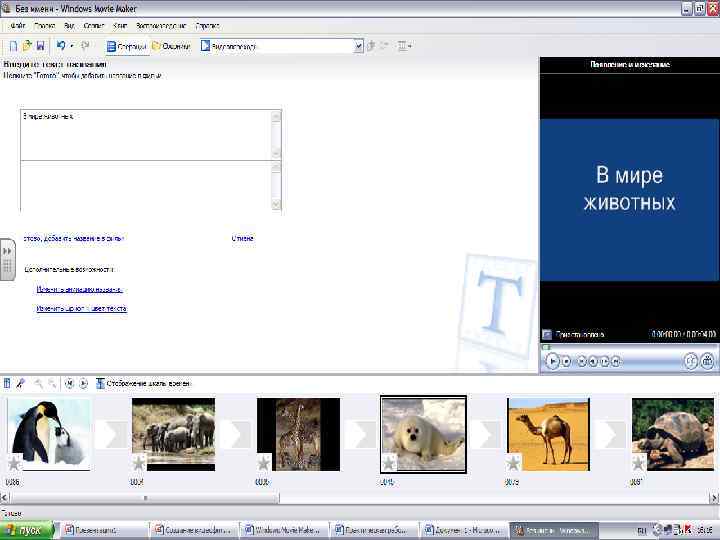Click the upper text box scrollbar
The width and height of the screenshot is (720, 540).
(276, 135)
